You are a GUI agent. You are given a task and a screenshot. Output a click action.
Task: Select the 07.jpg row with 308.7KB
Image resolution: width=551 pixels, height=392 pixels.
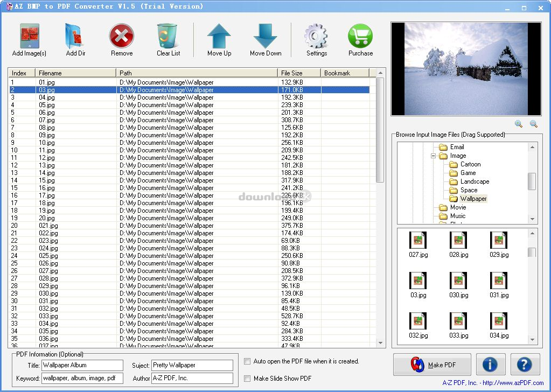(x=190, y=120)
